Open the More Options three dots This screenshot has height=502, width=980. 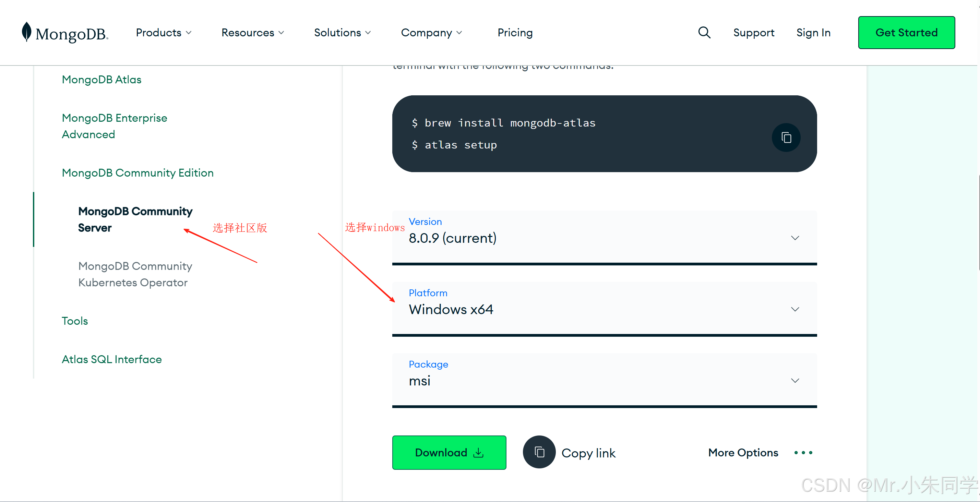(x=803, y=453)
